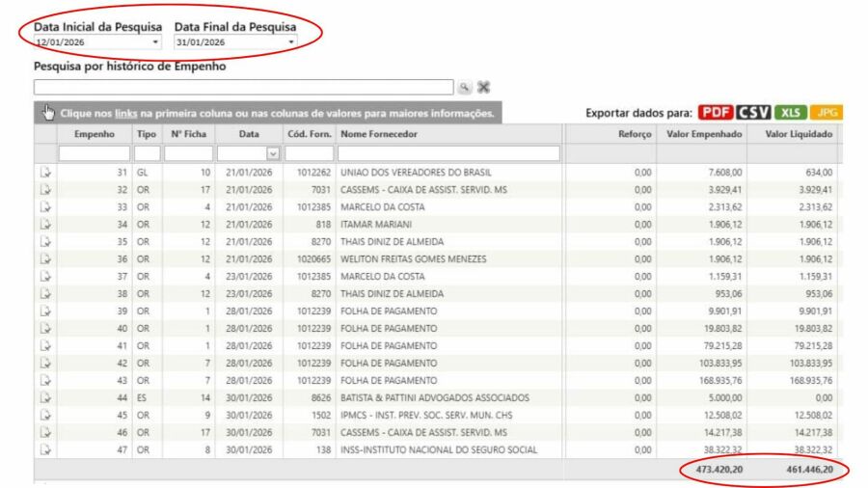Open valor empenhado 7.608,00 link
This screenshot has width=868, height=488.
click(725, 173)
